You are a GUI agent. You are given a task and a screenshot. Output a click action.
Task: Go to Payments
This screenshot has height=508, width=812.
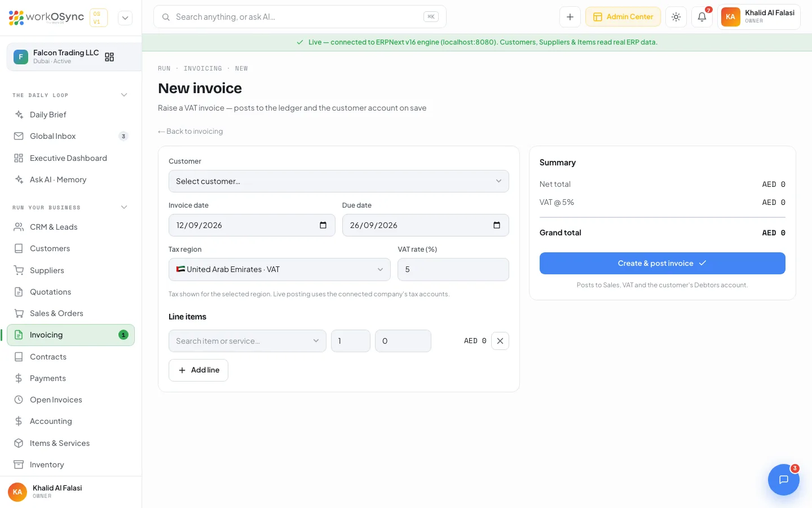click(x=70, y=378)
